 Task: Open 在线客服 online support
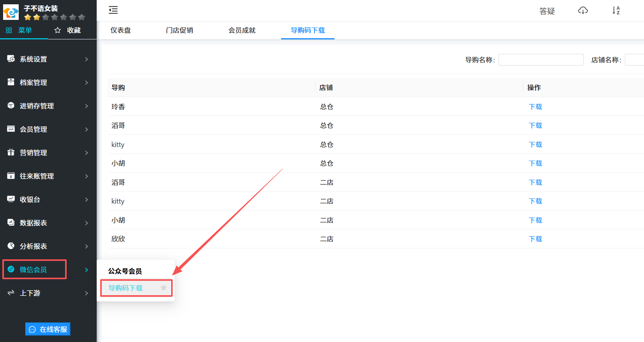pos(48,329)
